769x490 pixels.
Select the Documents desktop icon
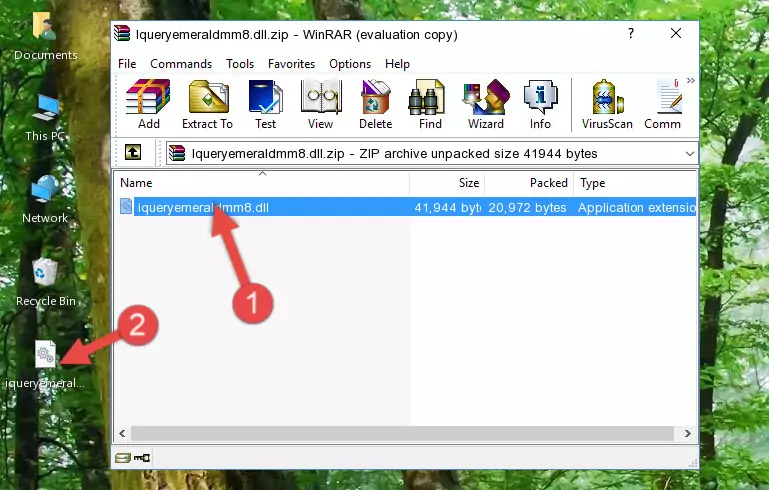(x=45, y=36)
